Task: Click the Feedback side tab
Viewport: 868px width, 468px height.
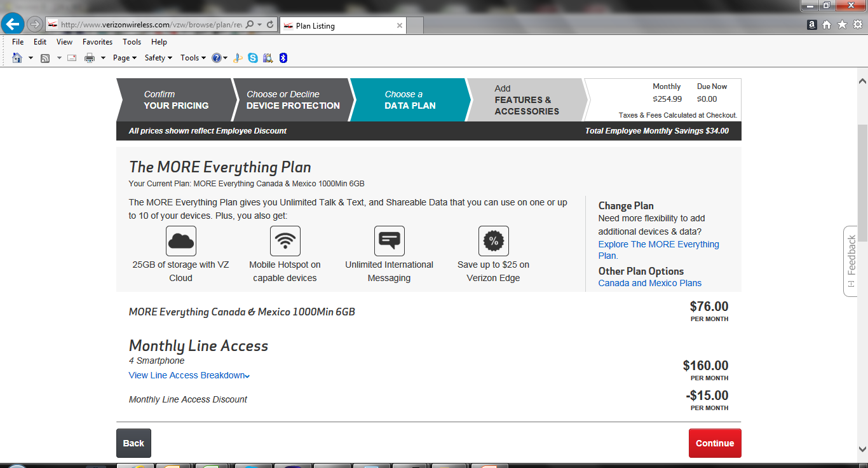Action: 851,261
